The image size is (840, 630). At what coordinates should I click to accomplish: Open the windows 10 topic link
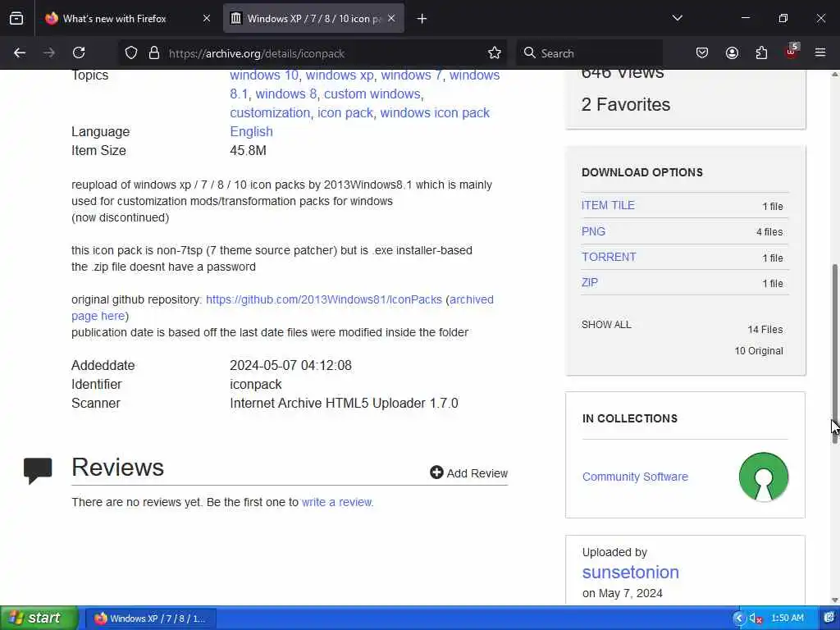coord(264,75)
